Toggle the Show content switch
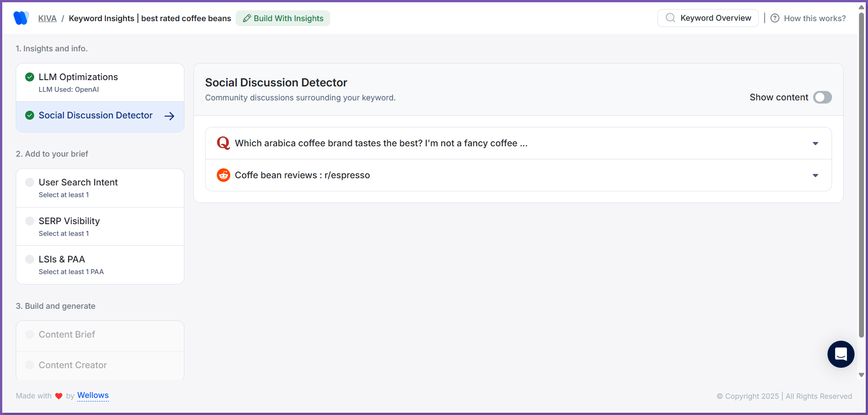This screenshot has height=415, width=868. pyautogui.click(x=822, y=97)
